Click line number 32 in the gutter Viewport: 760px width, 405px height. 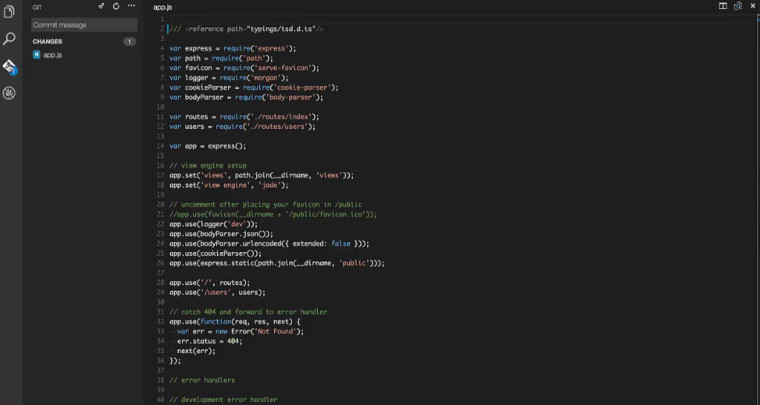point(161,322)
